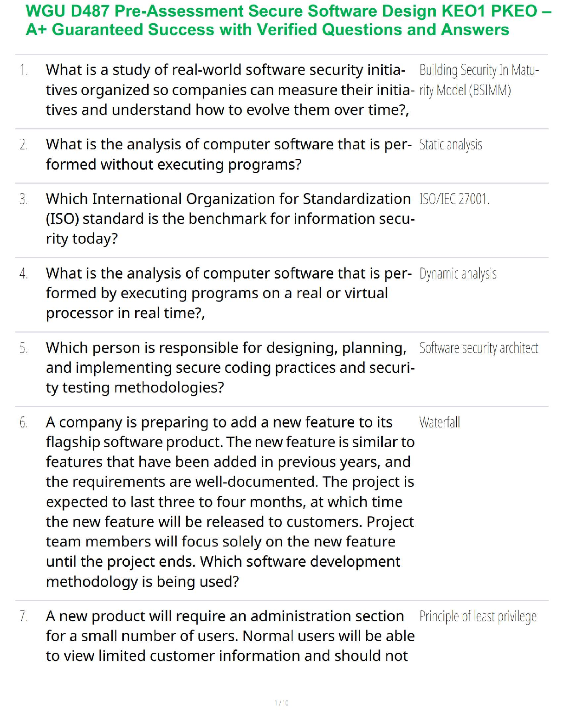Select the 'Dynamic analysis' answer
563x728 pixels.
(x=458, y=274)
